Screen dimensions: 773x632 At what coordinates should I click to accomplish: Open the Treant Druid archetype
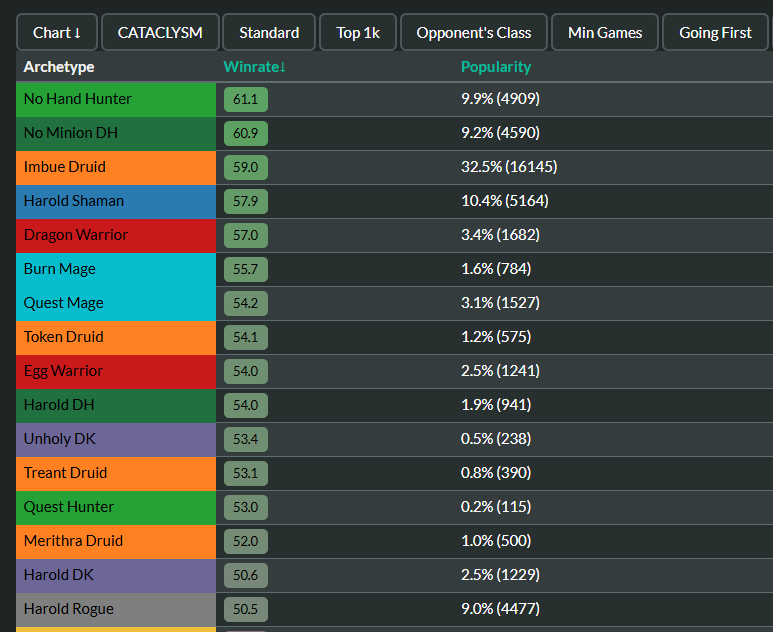116,474
